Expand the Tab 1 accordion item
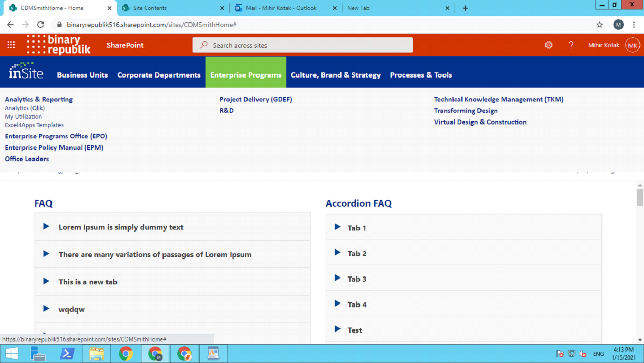 point(357,228)
